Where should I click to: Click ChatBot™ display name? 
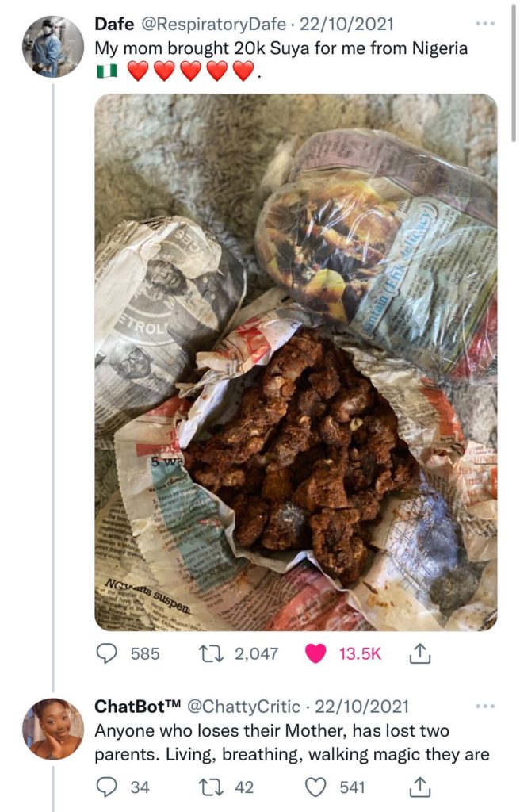136,706
